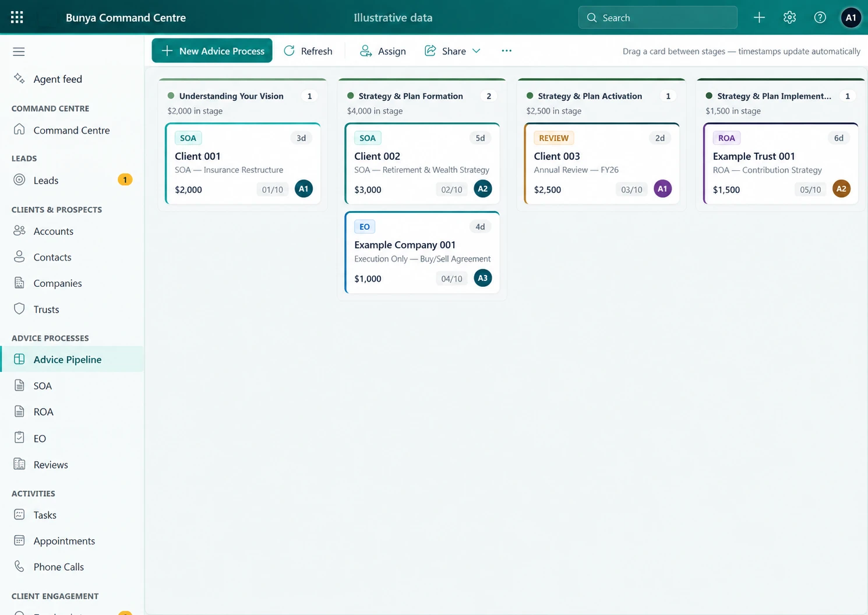Click the Leads target icon

click(x=19, y=180)
